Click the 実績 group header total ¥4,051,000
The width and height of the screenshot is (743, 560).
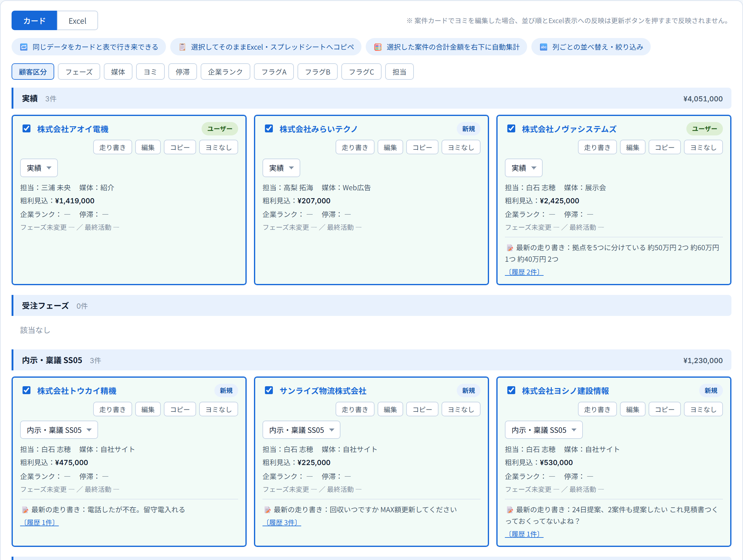(703, 99)
